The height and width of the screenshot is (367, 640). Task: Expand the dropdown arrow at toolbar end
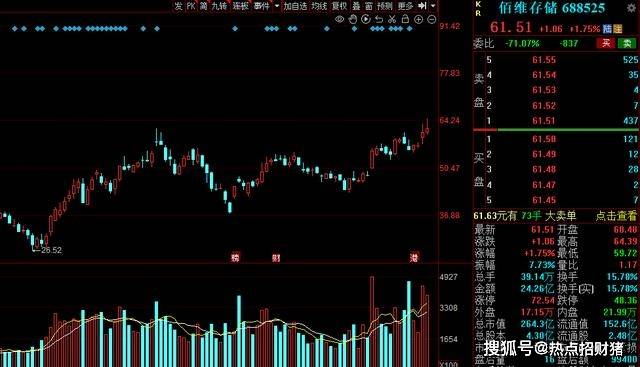coord(433,6)
